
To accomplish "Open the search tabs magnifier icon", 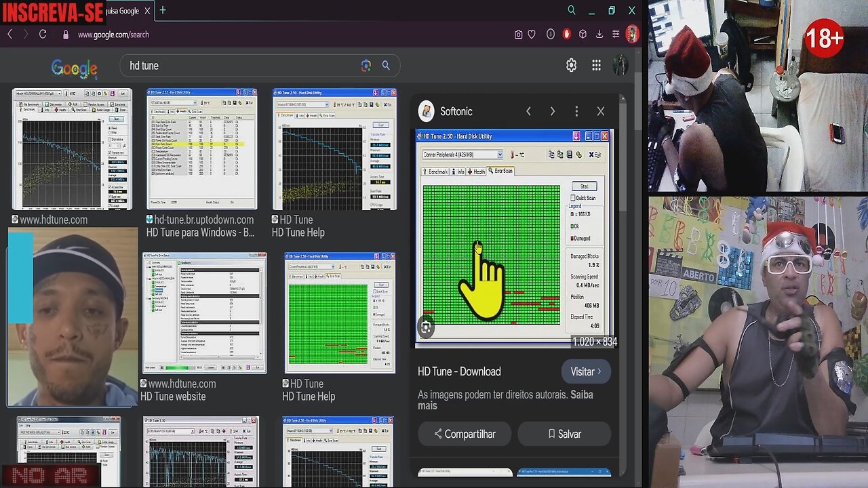I will [572, 10].
